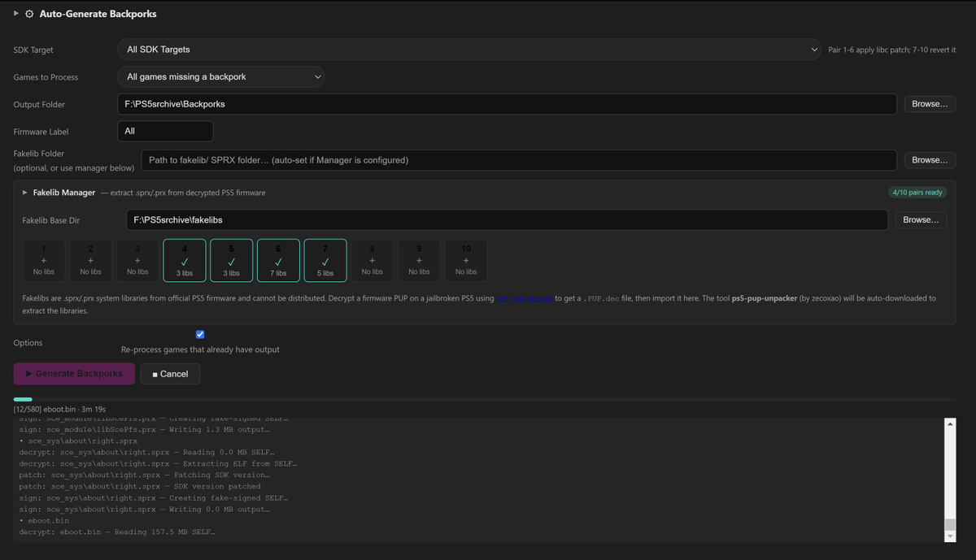
Task: Add libs to fakelib slot 3
Action: tap(137, 260)
